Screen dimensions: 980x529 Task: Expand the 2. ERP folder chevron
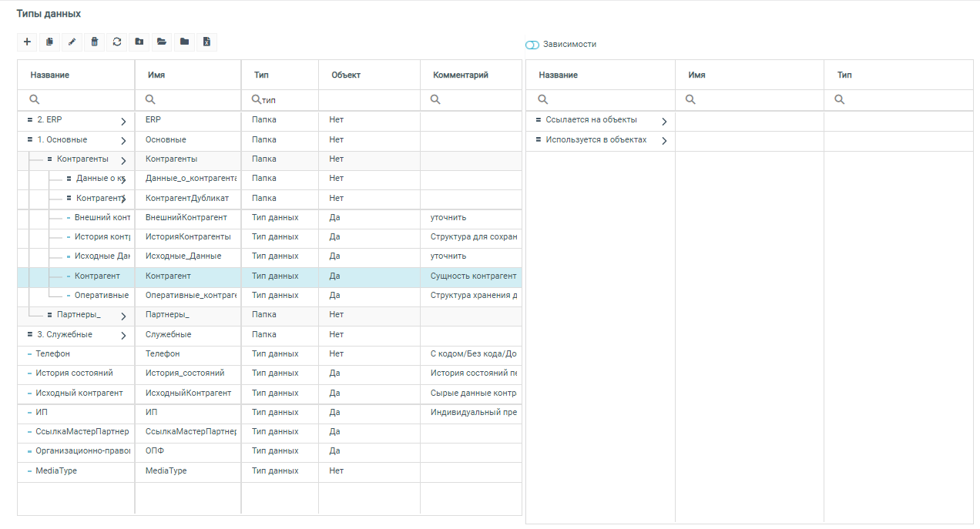(x=123, y=121)
